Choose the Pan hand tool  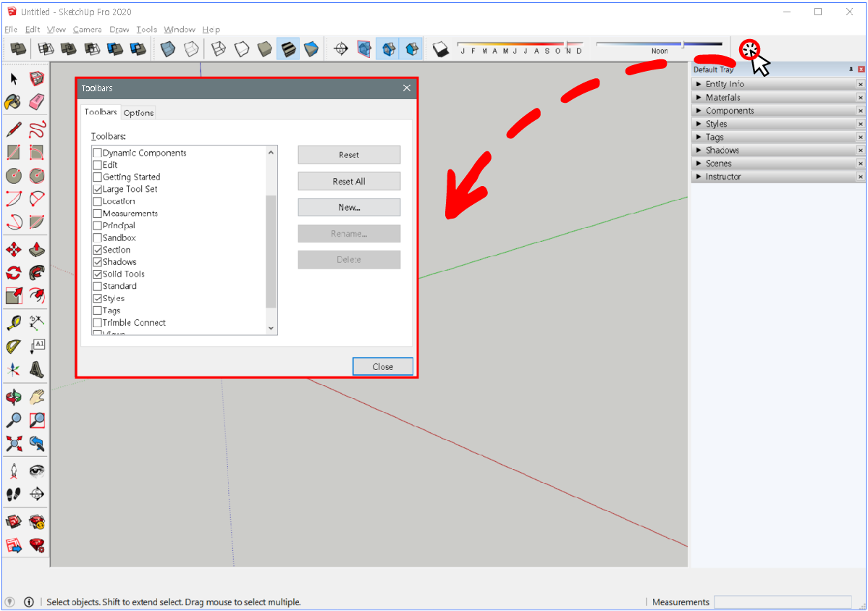(36, 397)
